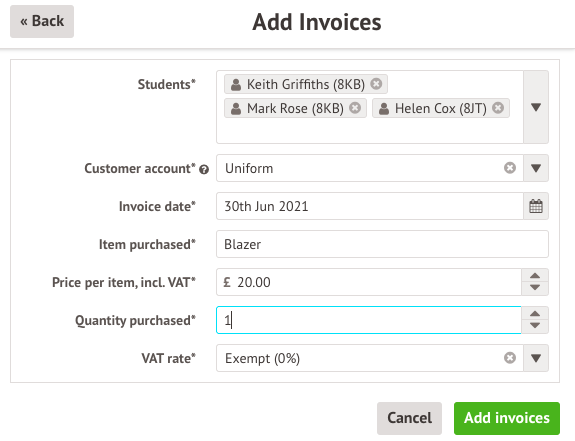Go back with the Back button
575x441 pixels.
[x=42, y=21]
